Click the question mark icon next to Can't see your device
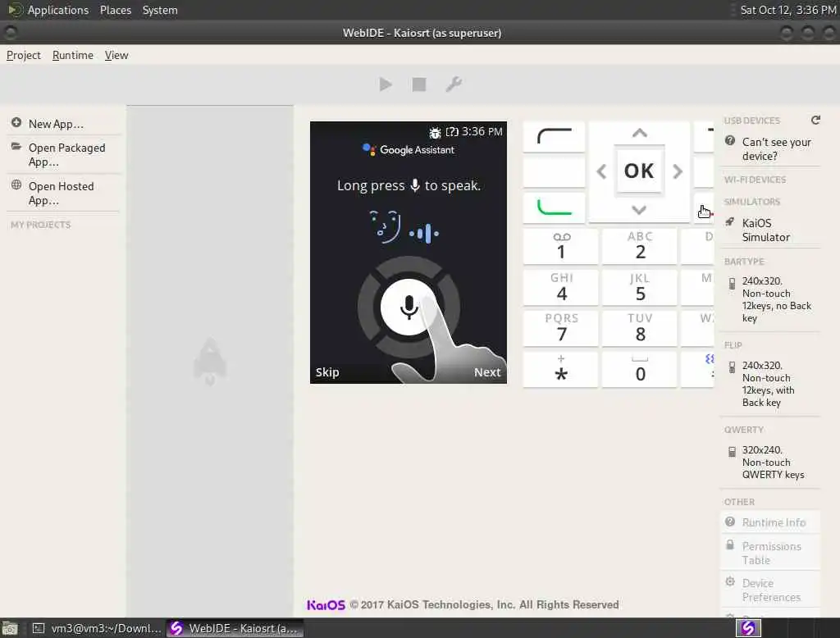The image size is (840, 638). click(x=729, y=140)
